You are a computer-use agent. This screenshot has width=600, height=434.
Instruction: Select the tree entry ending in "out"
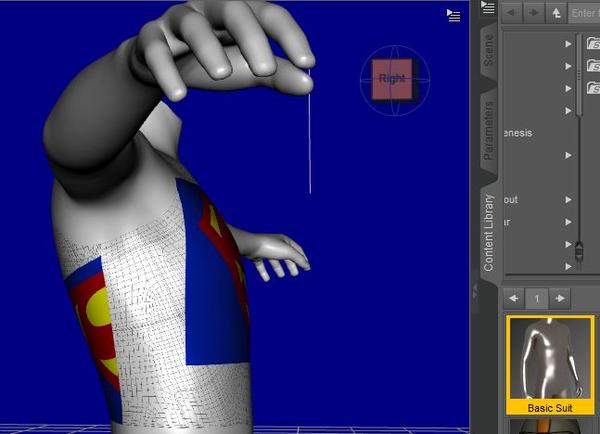click(510, 200)
